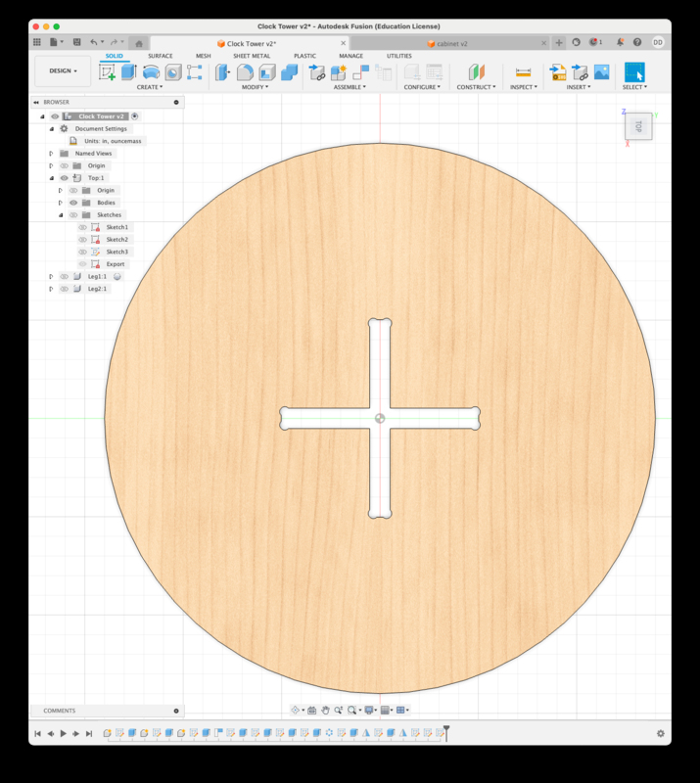Toggle visibility of Top:1 component
This screenshot has width=700, height=783.
[64, 178]
